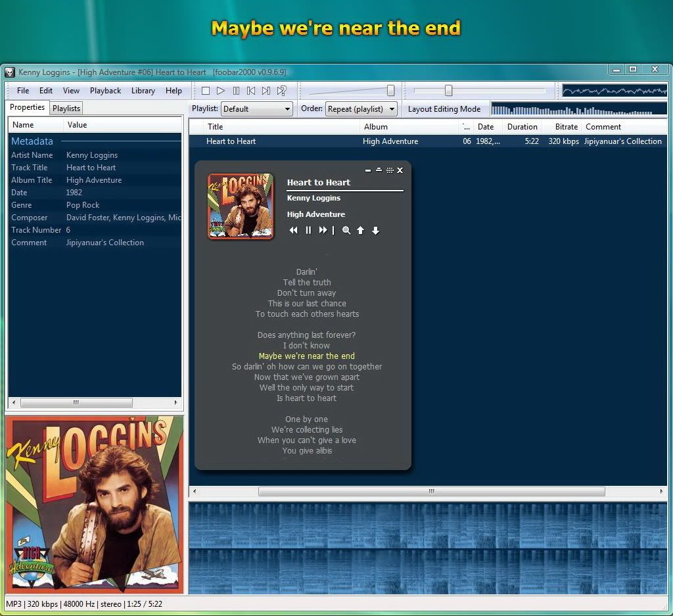Click rewind icon in lyrics panel
The width and height of the screenshot is (673, 616).
[294, 231]
